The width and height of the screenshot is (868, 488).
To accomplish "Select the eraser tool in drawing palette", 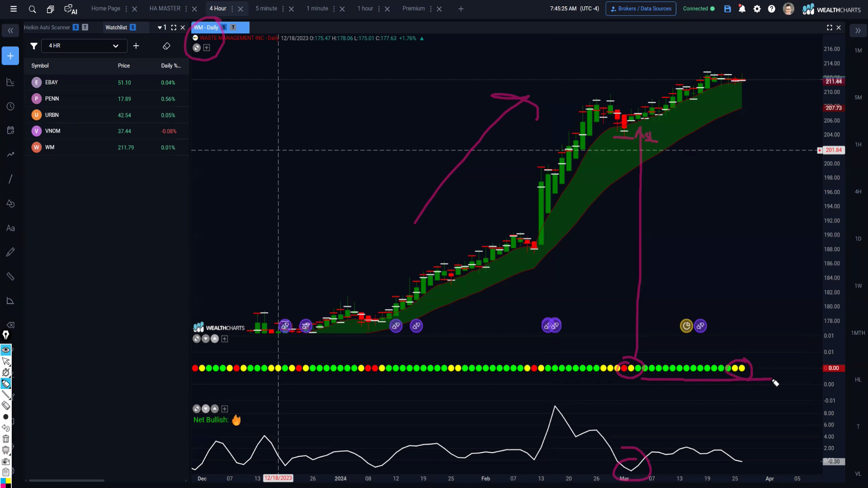I will (6, 405).
